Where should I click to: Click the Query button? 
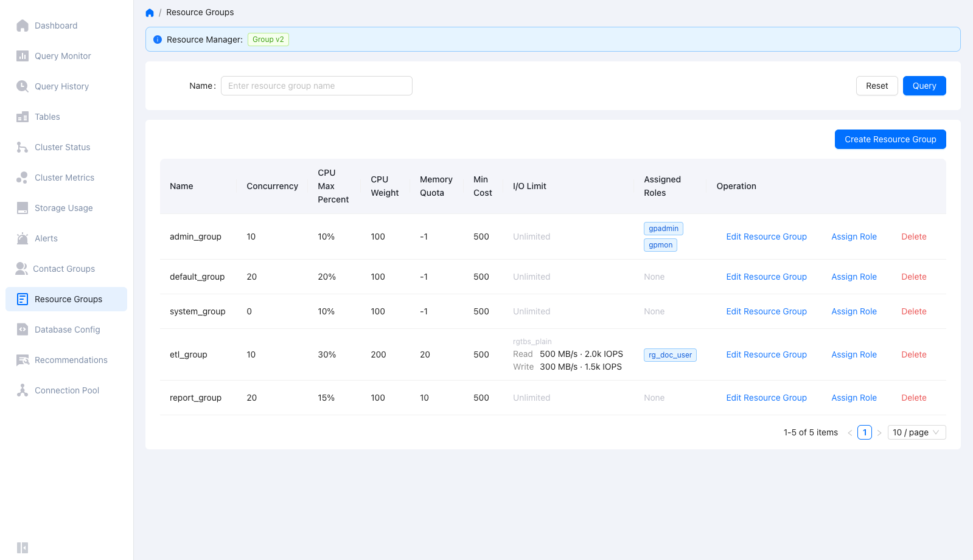pyautogui.click(x=924, y=86)
